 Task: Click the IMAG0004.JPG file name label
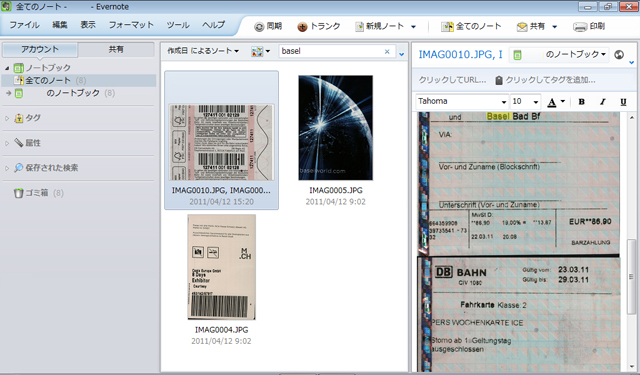(222, 330)
